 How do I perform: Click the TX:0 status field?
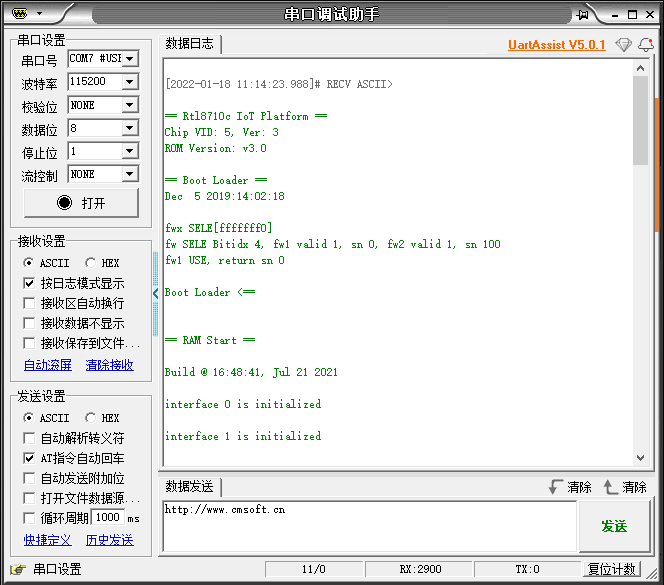click(527, 569)
